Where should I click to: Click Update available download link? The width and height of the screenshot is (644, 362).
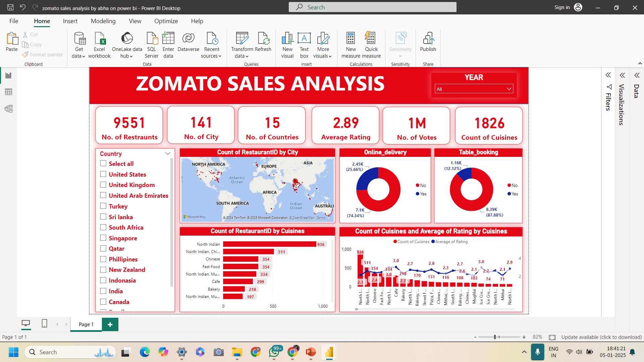[x=601, y=337]
